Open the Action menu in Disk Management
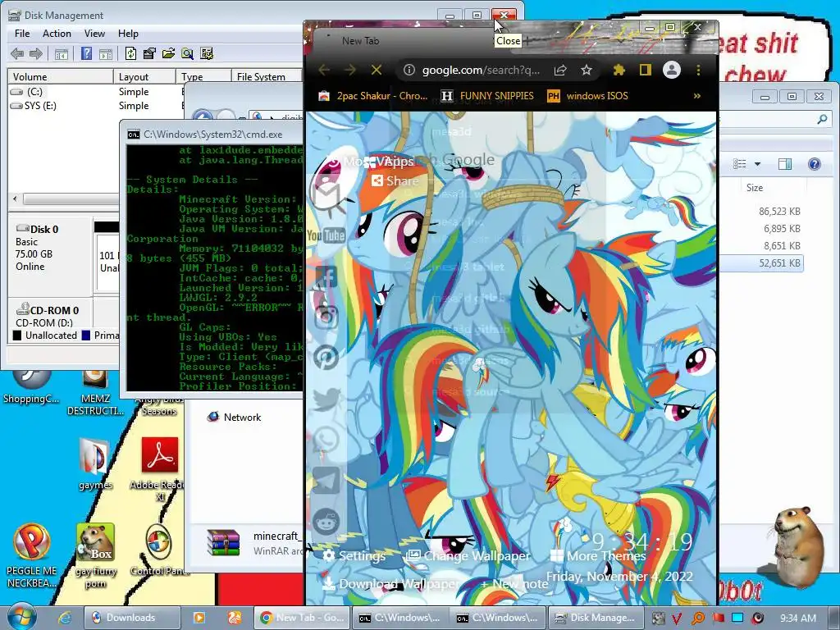The image size is (840, 630). coord(57,33)
